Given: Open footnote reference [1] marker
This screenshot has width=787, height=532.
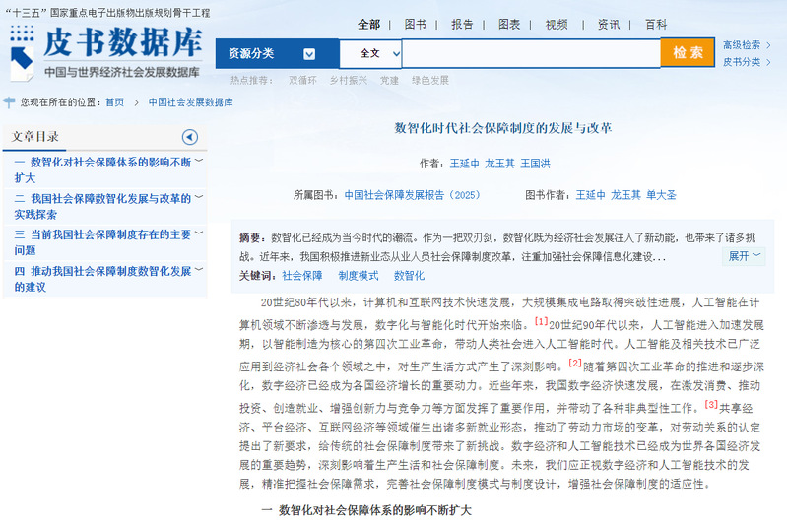Looking at the screenshot, I should 541,322.
